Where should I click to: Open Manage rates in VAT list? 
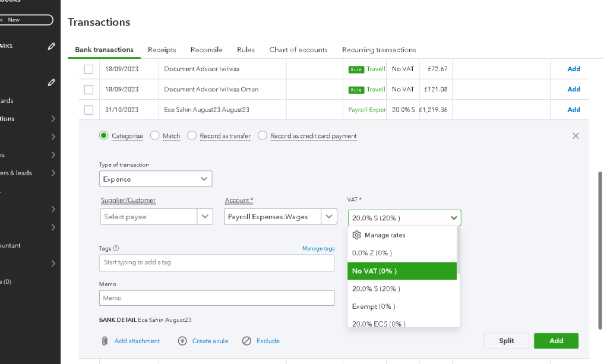(402, 235)
